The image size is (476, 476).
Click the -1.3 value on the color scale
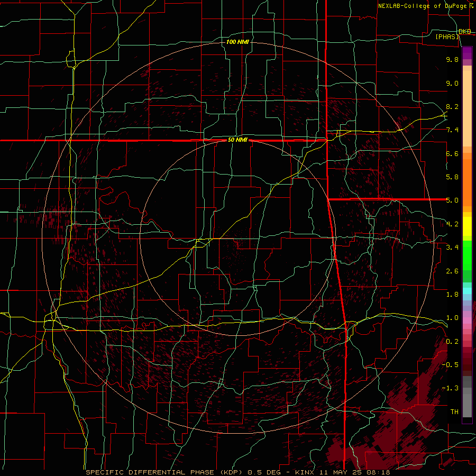450,388
